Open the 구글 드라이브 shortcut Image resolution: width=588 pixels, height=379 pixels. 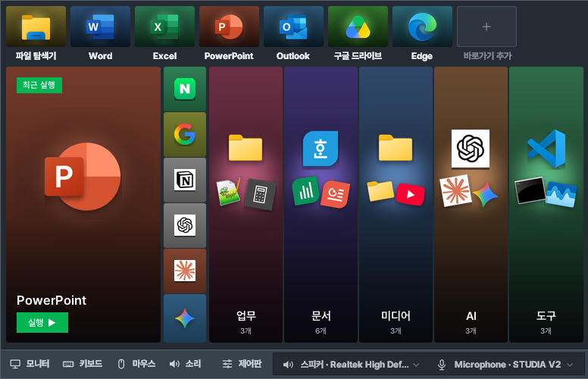[x=358, y=27]
